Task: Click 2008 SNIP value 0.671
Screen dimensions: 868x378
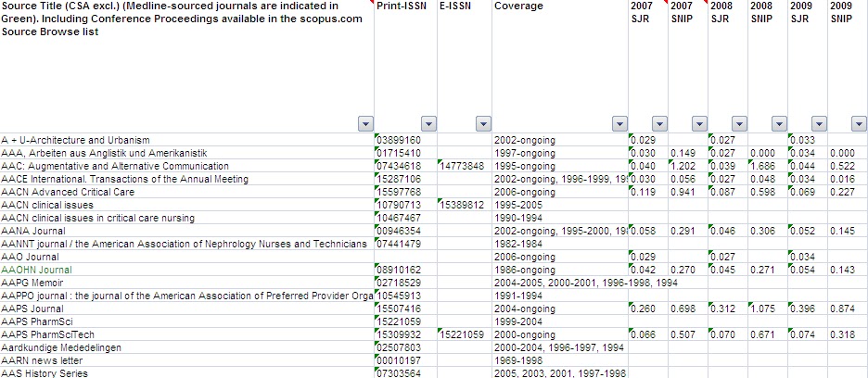Action: [768, 334]
